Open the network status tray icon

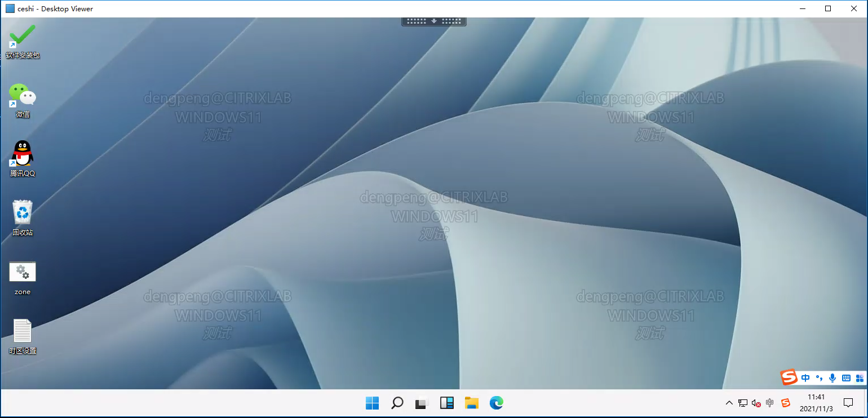point(743,403)
